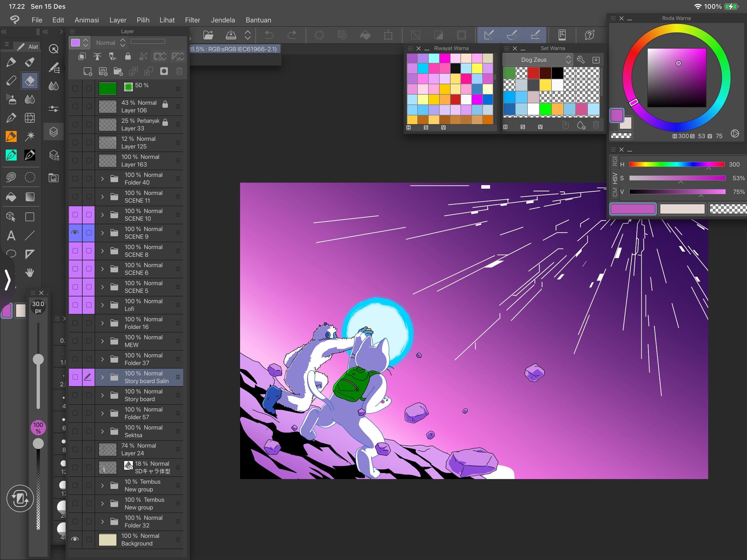This screenshot has height=560, width=747.
Task: Toggle visibility eye of SCENE 9 folder
Action: [75, 232]
